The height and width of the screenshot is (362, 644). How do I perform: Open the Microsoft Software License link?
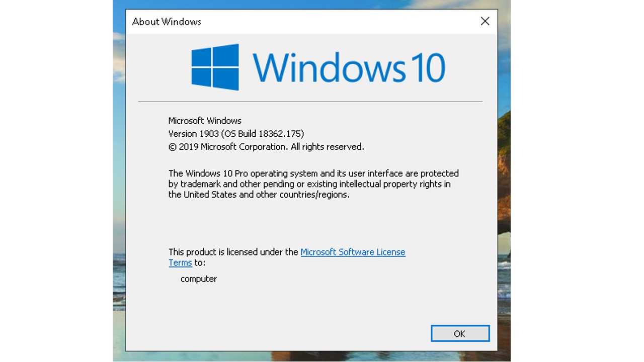pos(353,252)
